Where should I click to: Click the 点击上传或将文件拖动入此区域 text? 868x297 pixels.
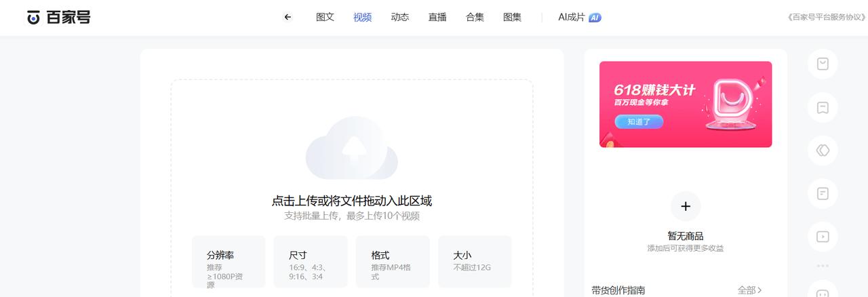click(351, 201)
